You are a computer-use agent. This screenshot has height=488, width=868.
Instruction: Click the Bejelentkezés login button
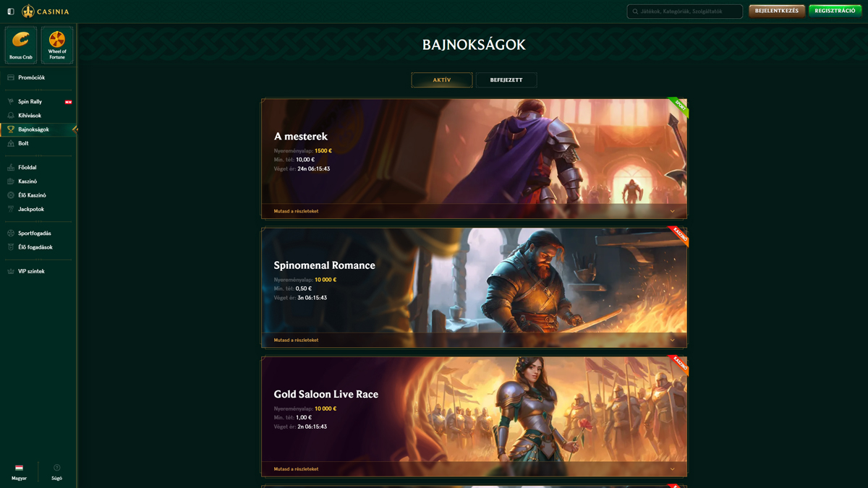(777, 11)
